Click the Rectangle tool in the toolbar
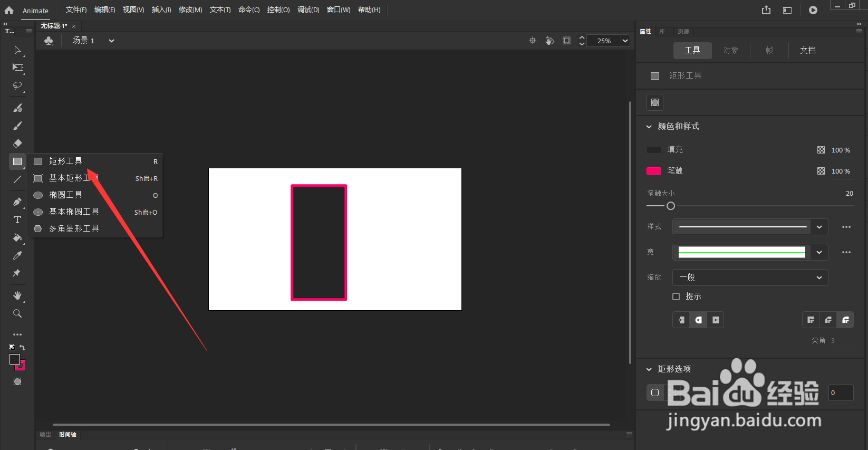 click(x=17, y=161)
